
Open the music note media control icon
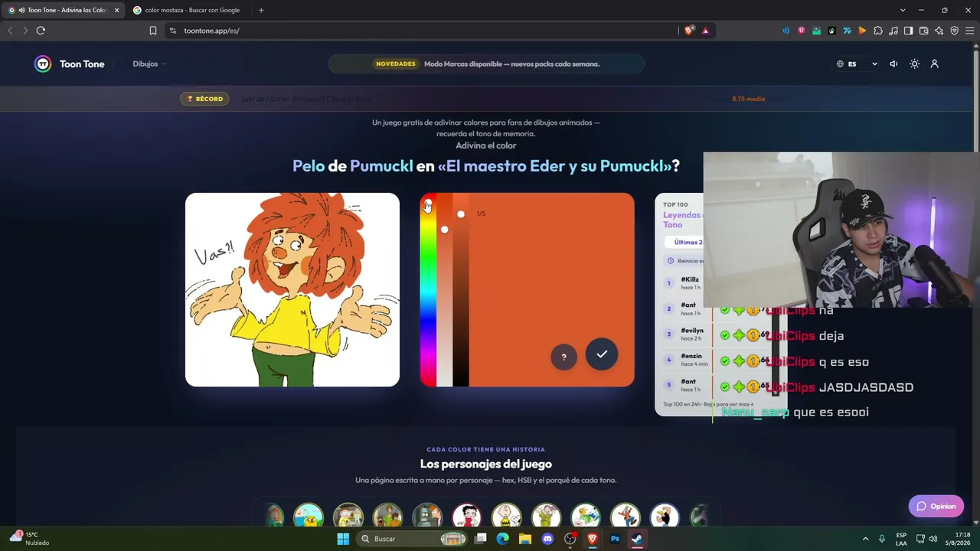[893, 31]
